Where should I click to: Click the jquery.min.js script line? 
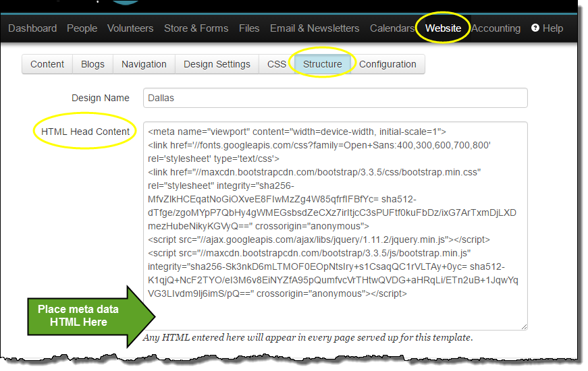coord(319,240)
